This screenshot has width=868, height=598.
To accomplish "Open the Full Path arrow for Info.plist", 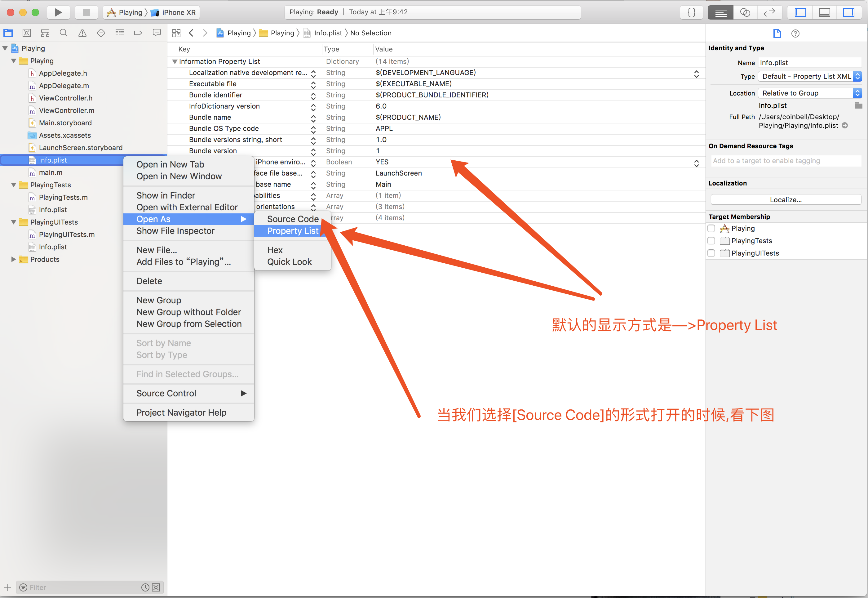I will point(845,126).
